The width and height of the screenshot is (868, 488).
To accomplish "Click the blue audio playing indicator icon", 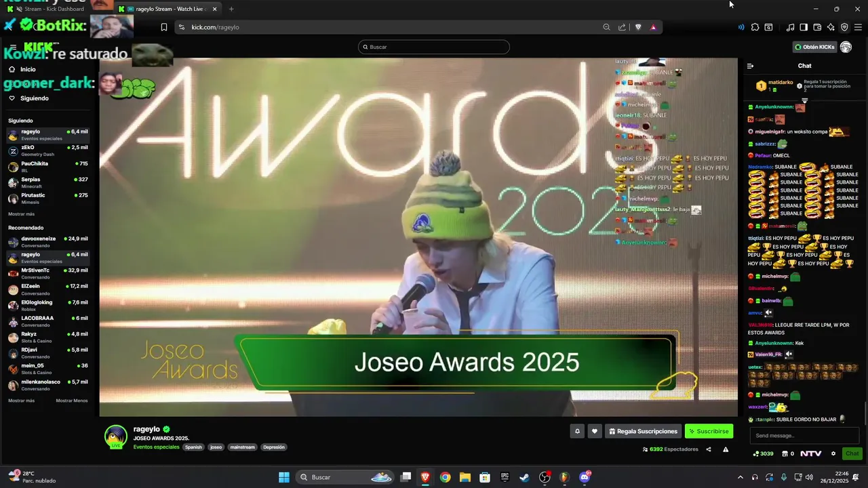I will pos(741,27).
